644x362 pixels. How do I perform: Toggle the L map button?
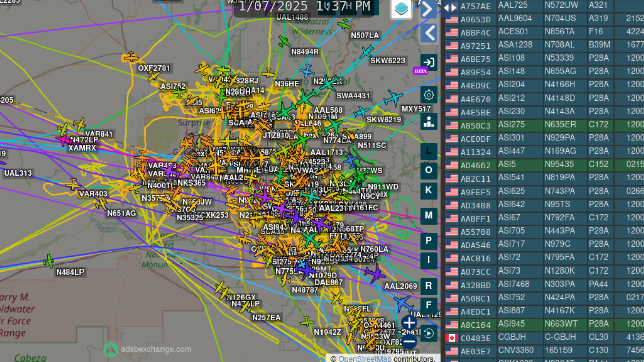429,151
